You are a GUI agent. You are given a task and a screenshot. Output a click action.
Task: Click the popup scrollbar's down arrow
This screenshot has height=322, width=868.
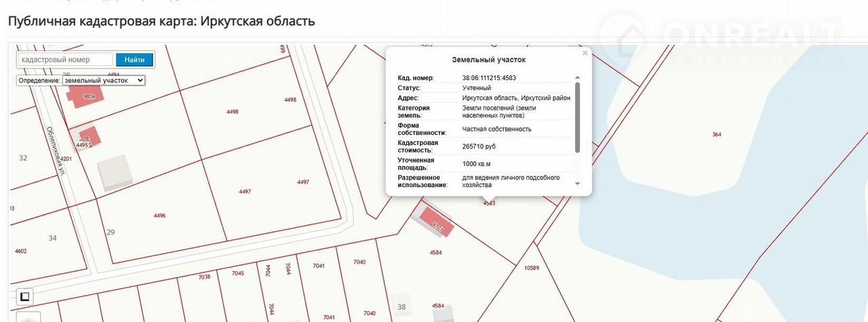[577, 184]
